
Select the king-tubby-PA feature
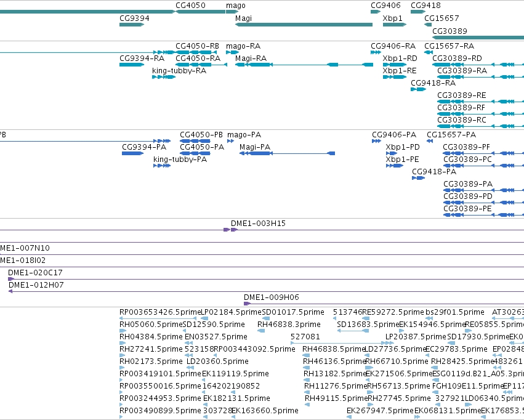click(162, 166)
